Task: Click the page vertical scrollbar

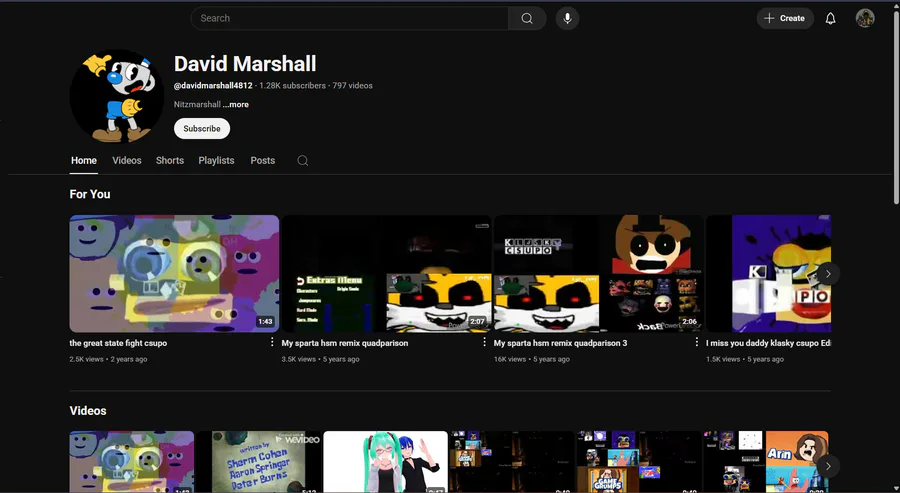Action: (x=896, y=106)
